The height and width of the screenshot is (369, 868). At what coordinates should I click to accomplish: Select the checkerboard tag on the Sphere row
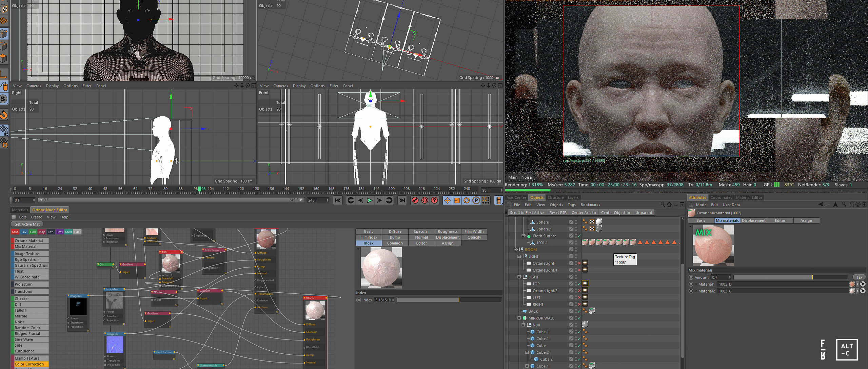pos(592,222)
